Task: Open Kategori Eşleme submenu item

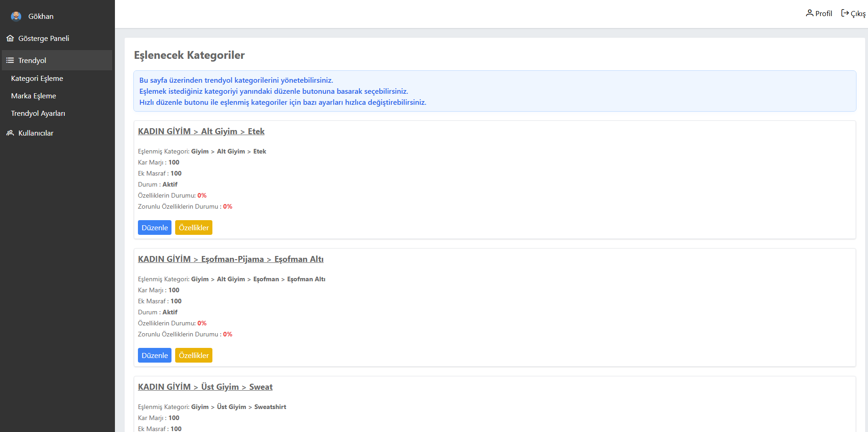Action: coord(37,79)
